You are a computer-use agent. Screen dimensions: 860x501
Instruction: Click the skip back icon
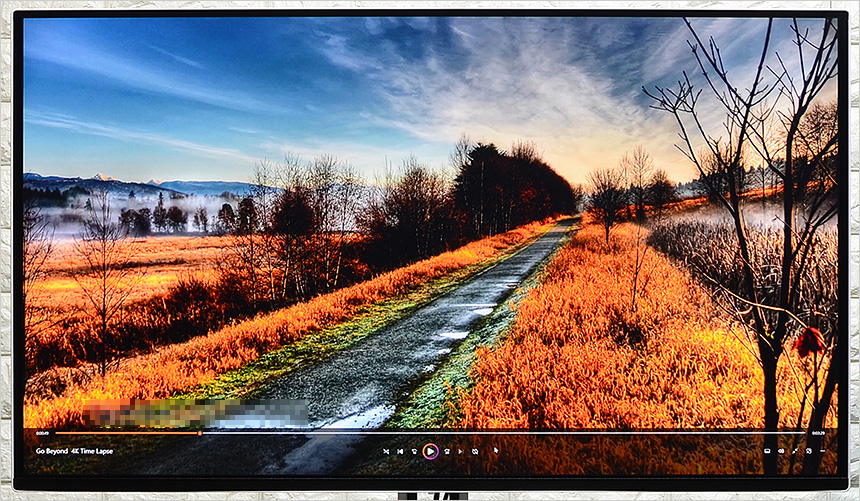tap(414, 451)
